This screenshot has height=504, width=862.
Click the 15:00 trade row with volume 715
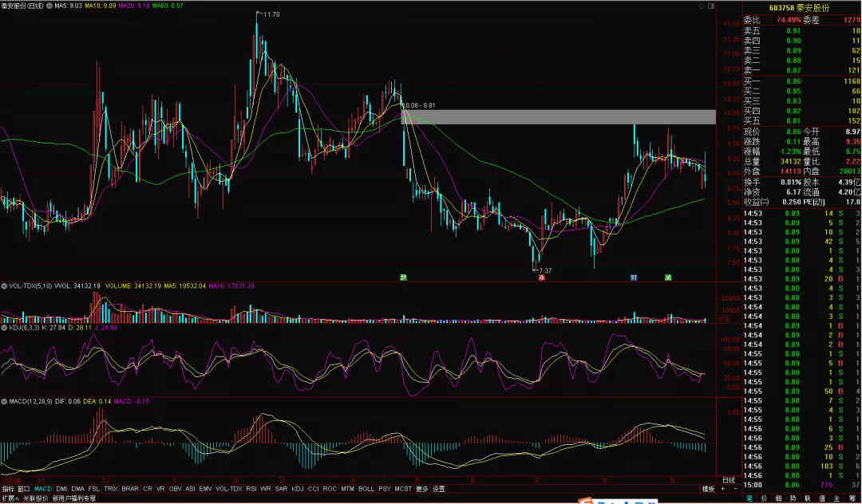point(802,486)
